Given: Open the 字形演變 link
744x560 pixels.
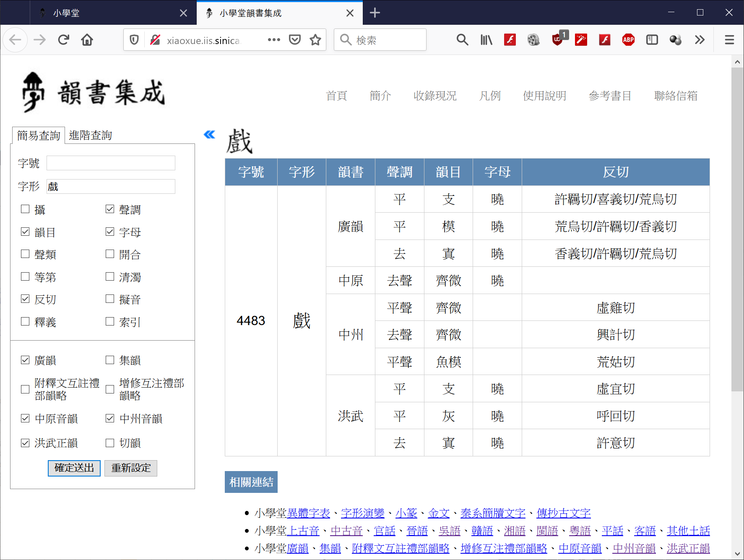Looking at the screenshot, I should [362, 513].
